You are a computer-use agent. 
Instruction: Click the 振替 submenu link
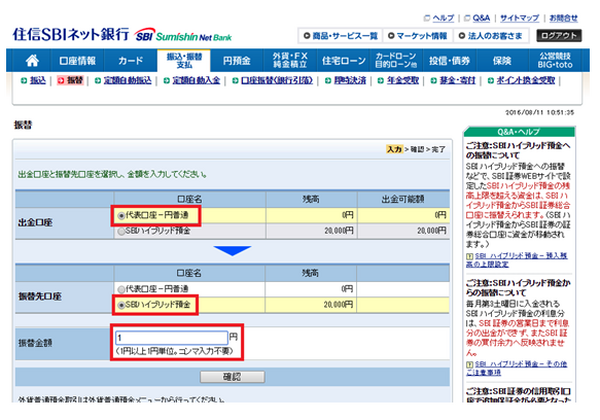click(75, 80)
